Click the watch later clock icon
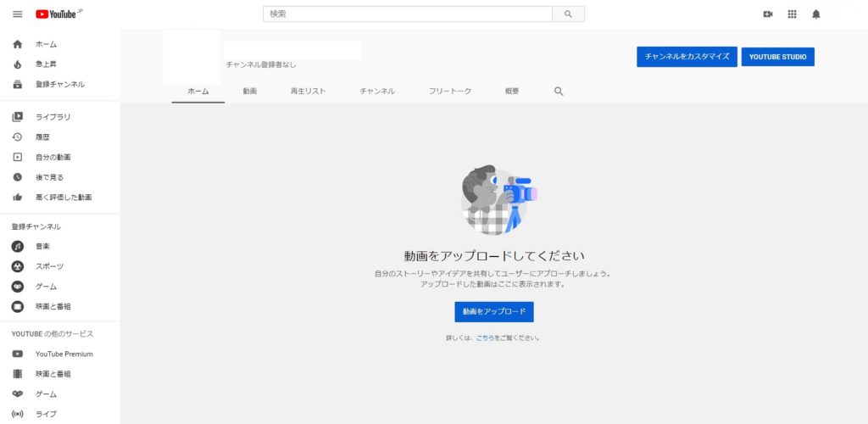 18,177
